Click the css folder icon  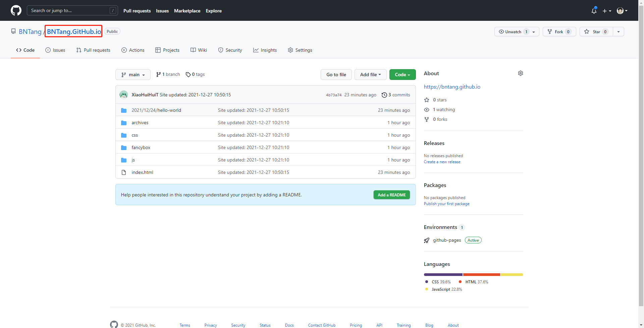[124, 135]
